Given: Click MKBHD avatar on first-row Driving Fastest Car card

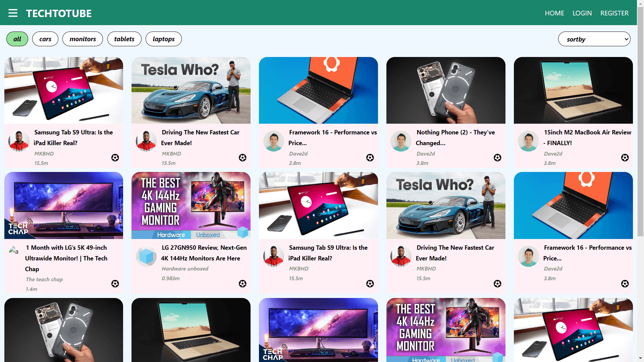Looking at the screenshot, I should [146, 141].
